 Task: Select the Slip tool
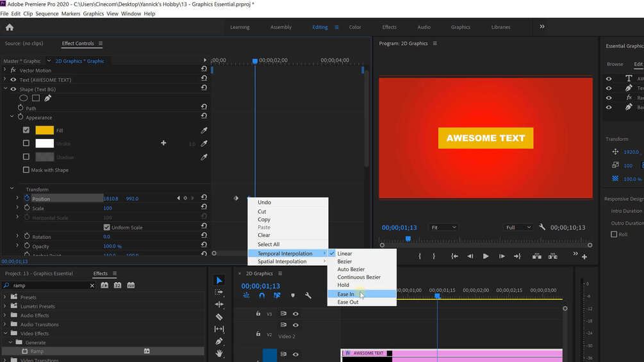click(x=219, y=329)
